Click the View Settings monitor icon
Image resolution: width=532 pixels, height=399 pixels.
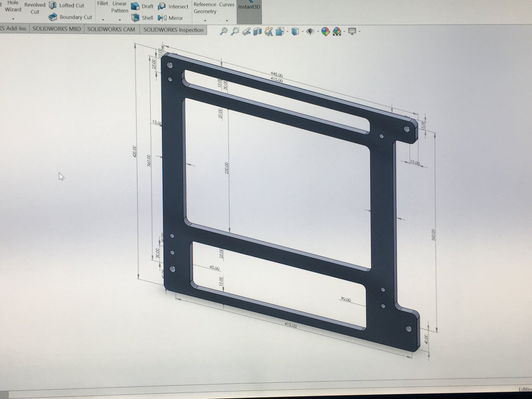[x=352, y=31]
